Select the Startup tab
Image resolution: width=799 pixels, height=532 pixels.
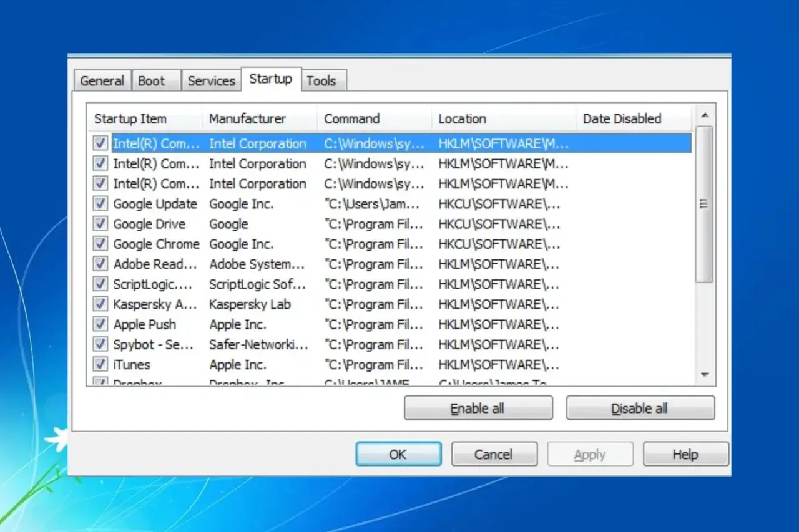click(271, 79)
